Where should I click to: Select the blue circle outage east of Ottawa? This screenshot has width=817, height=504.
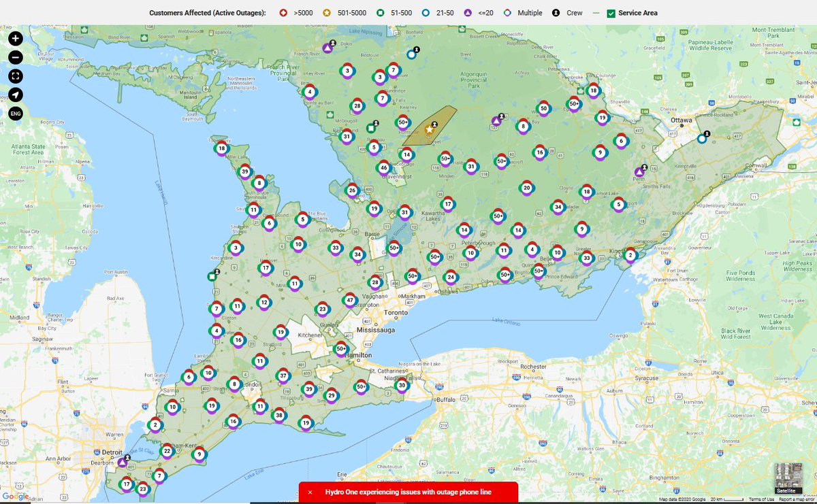(701, 139)
